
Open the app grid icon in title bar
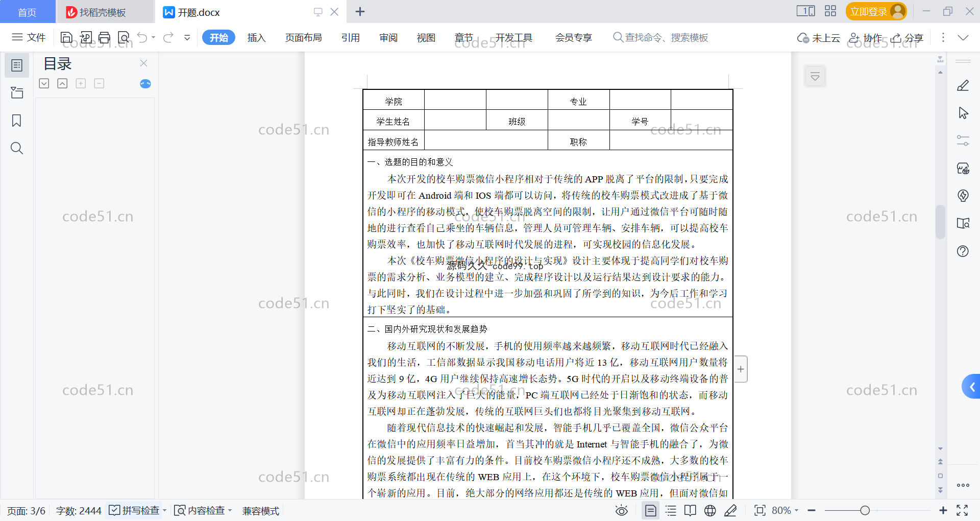[830, 11]
